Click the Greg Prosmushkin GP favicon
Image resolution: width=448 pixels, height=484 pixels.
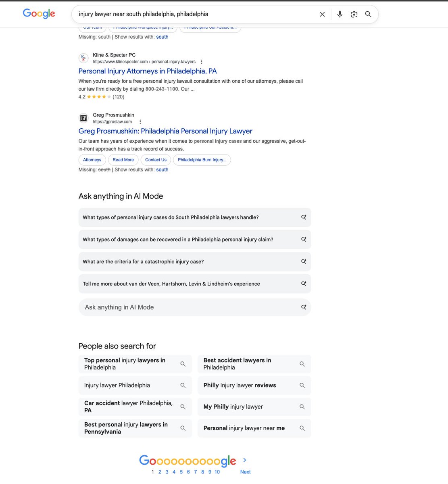[x=83, y=118]
